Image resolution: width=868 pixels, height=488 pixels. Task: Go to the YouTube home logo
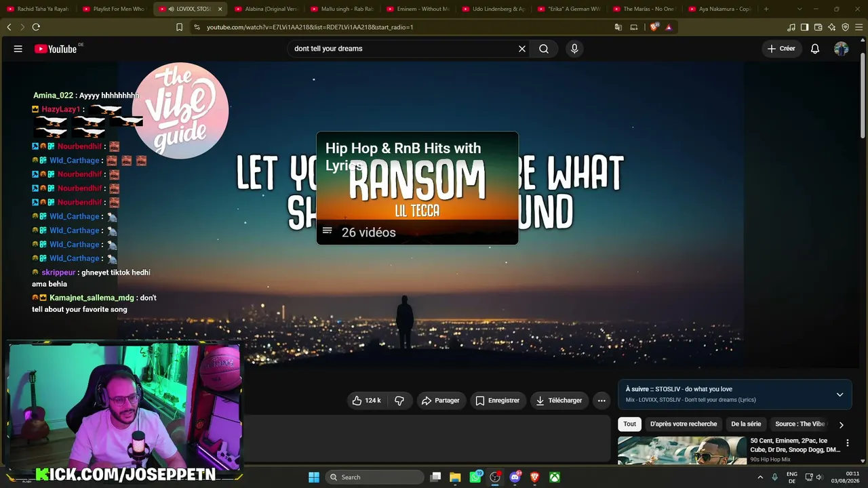(56, 49)
